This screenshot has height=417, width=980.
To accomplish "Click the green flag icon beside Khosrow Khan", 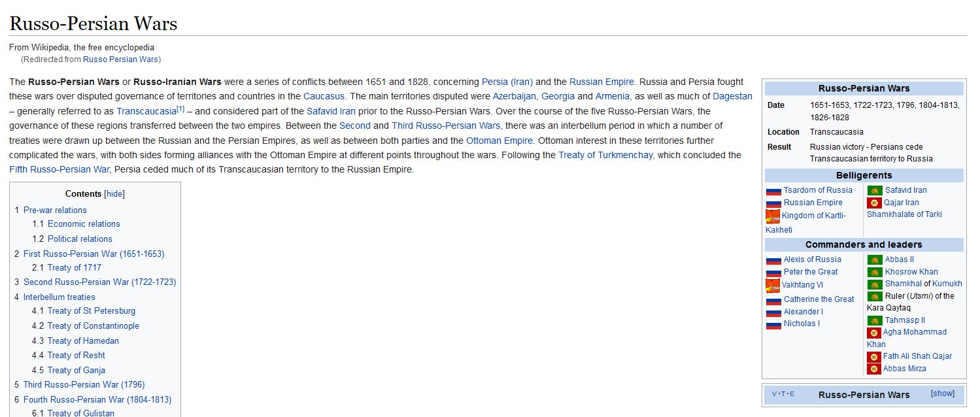I will (x=875, y=273).
